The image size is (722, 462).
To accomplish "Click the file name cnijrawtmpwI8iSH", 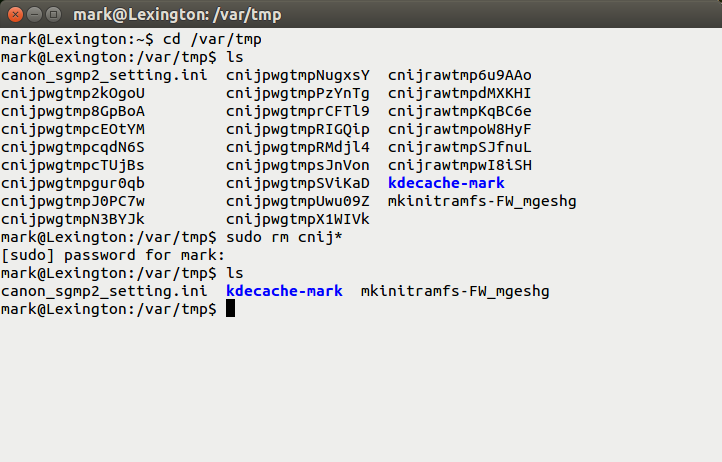I will [x=460, y=165].
